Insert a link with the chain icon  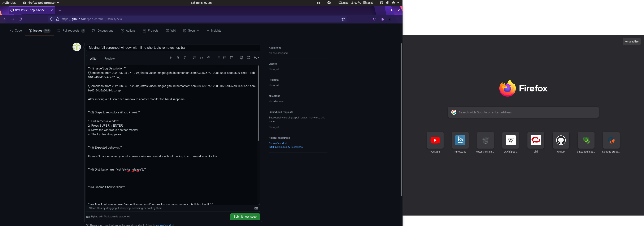tap(208, 58)
